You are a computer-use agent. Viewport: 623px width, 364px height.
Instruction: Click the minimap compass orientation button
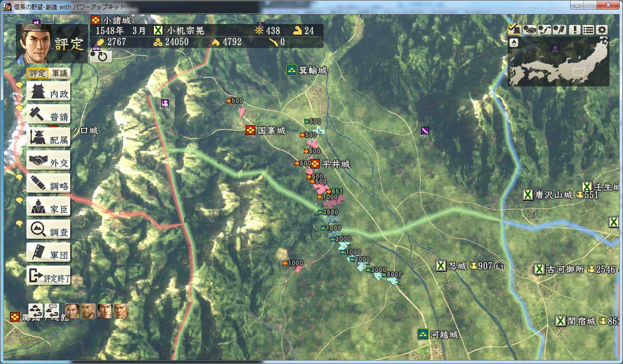pyautogui.click(x=514, y=42)
